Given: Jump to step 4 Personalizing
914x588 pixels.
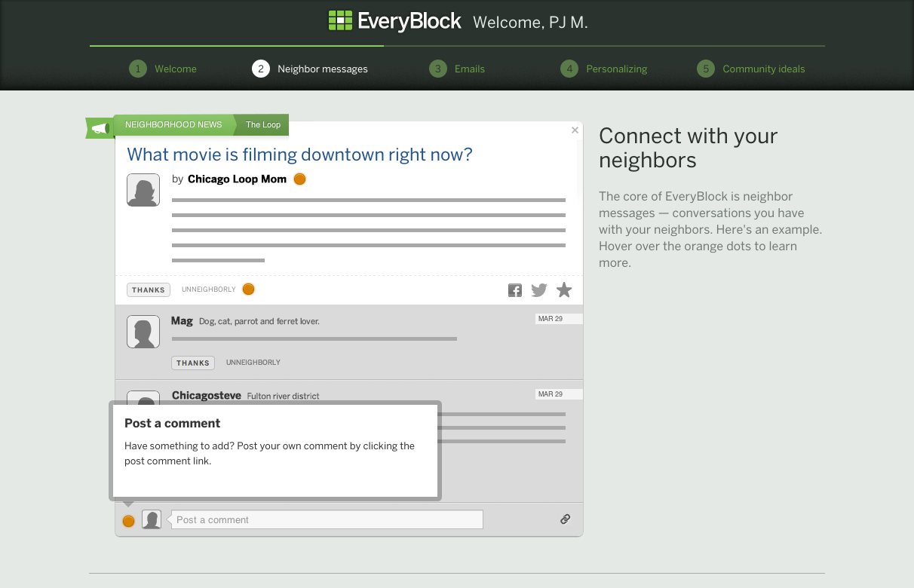Looking at the screenshot, I should pyautogui.click(x=604, y=69).
